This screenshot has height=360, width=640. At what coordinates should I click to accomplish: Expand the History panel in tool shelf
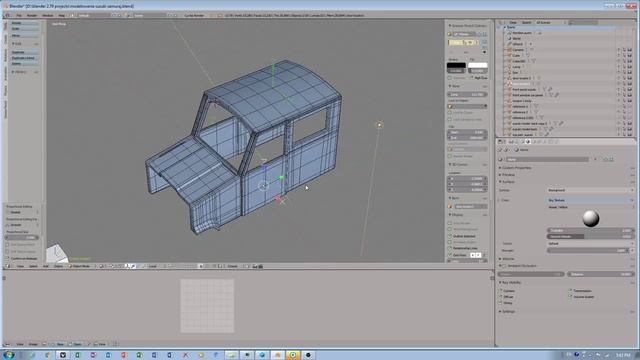[20, 72]
